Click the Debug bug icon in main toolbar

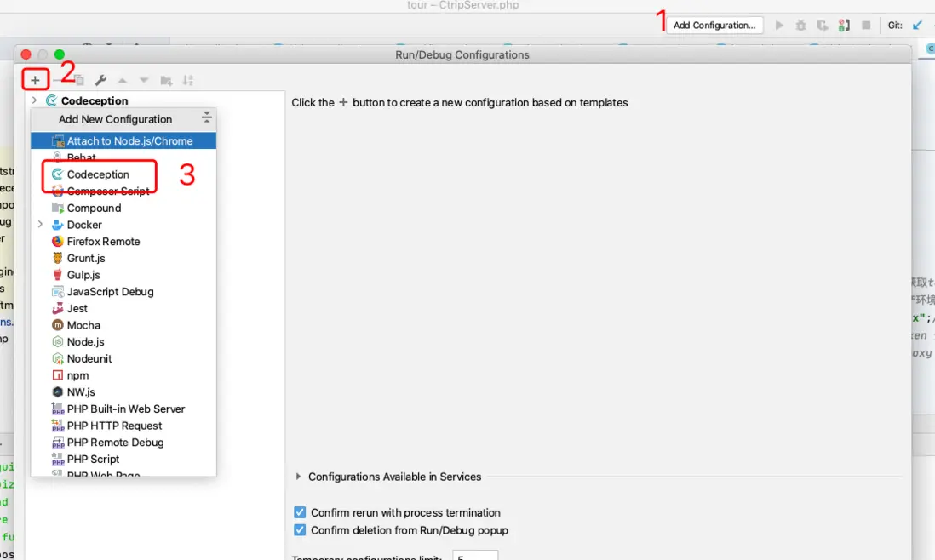pyautogui.click(x=800, y=25)
